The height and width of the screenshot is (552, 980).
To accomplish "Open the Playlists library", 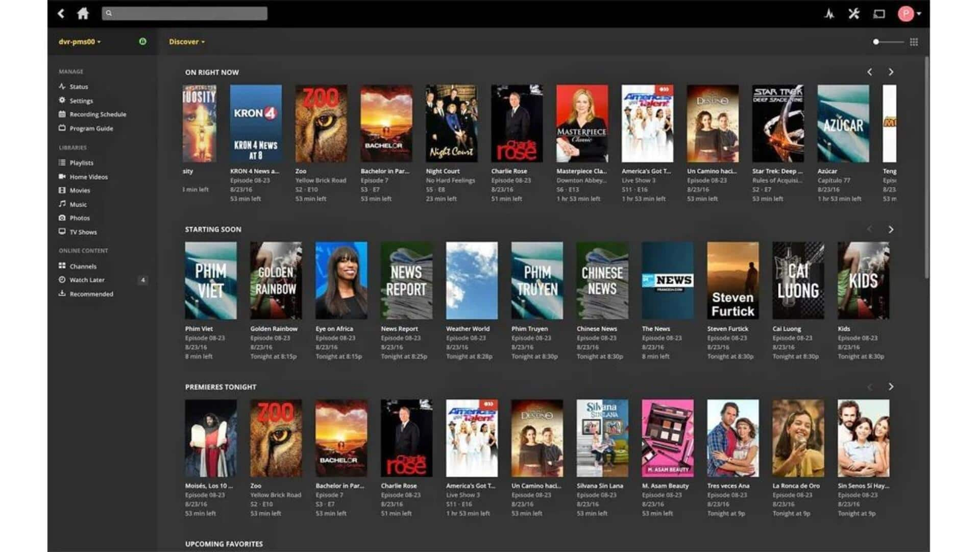I will pyautogui.click(x=76, y=163).
